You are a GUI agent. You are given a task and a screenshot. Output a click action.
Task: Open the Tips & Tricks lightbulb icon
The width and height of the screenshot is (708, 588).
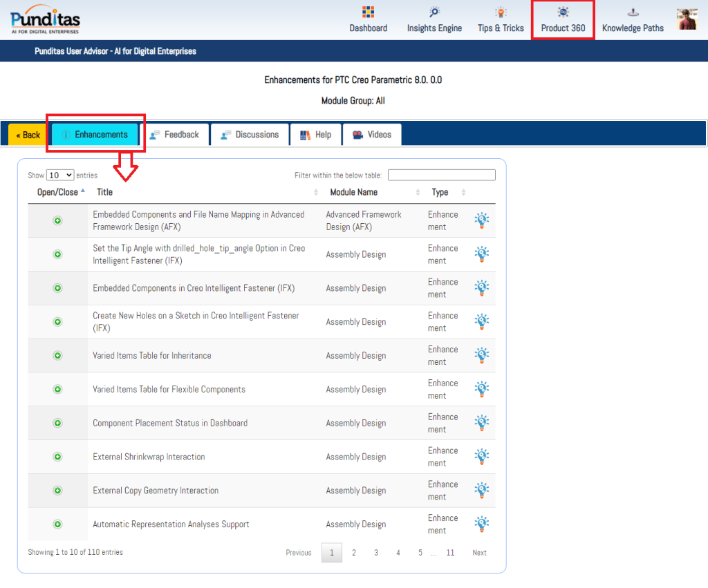click(x=501, y=13)
